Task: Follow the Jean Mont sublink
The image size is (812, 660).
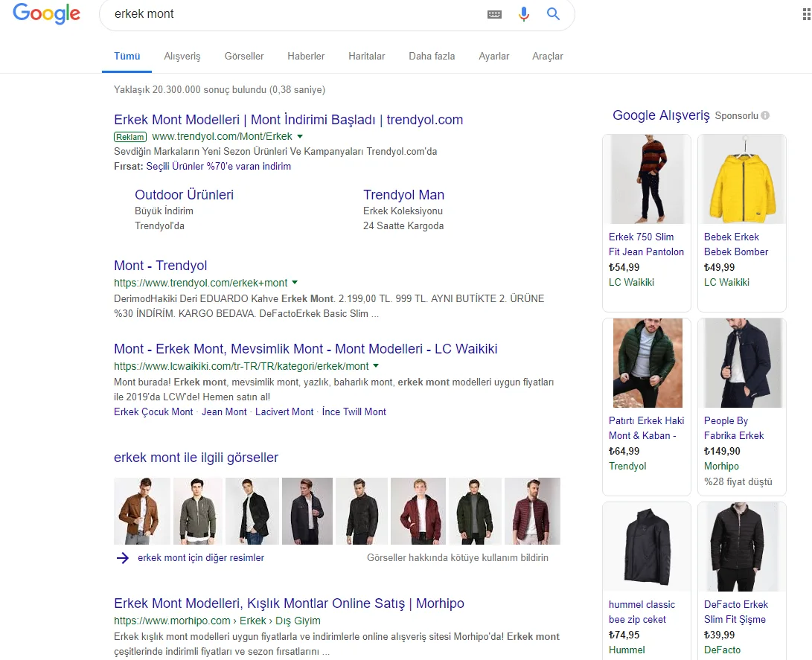Action: tap(224, 411)
